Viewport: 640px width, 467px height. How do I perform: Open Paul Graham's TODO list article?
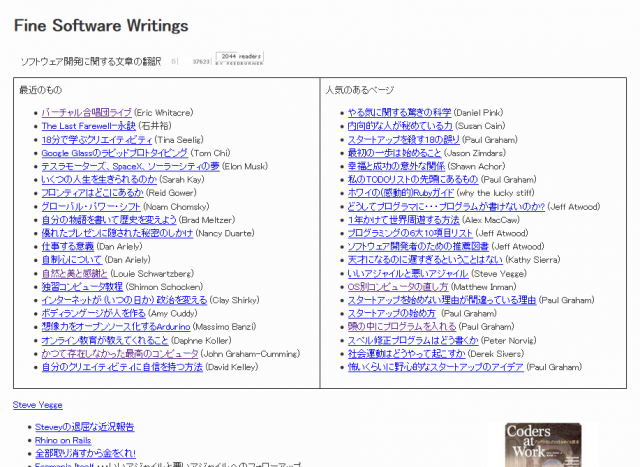pos(413,180)
